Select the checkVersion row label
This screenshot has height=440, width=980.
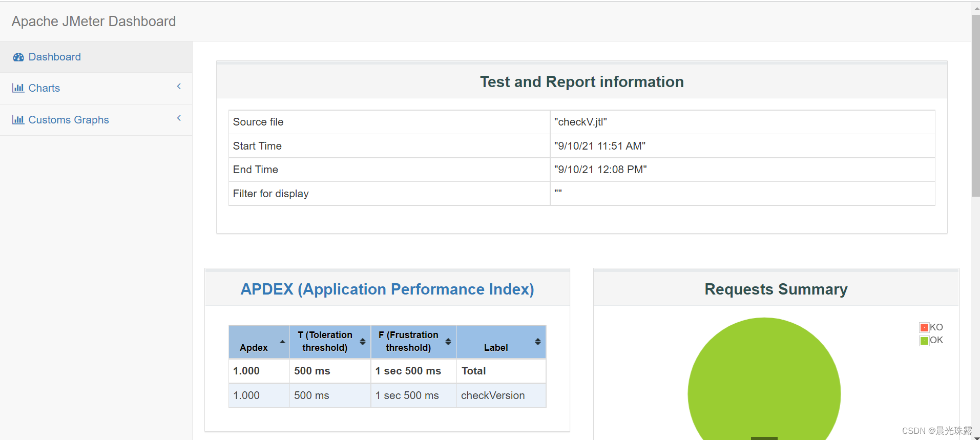493,395
